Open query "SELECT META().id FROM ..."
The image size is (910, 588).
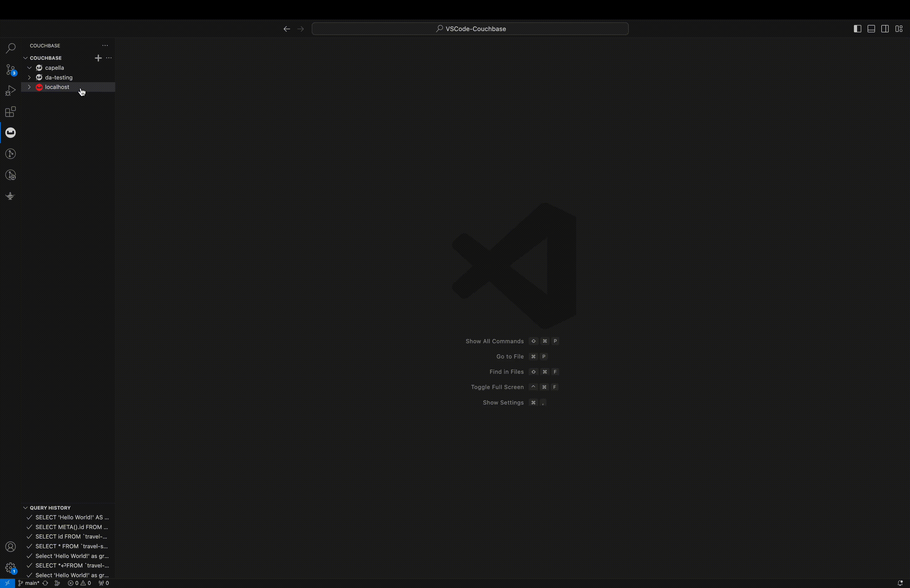point(68,527)
